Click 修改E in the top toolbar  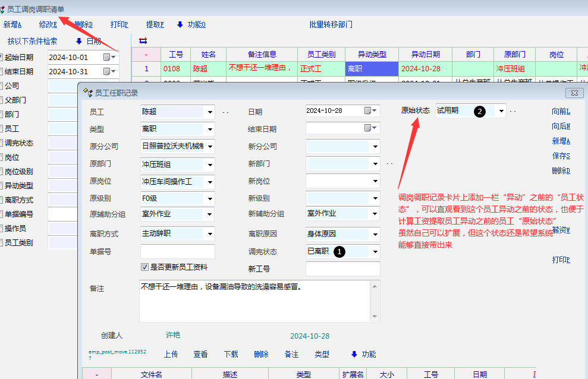click(48, 25)
